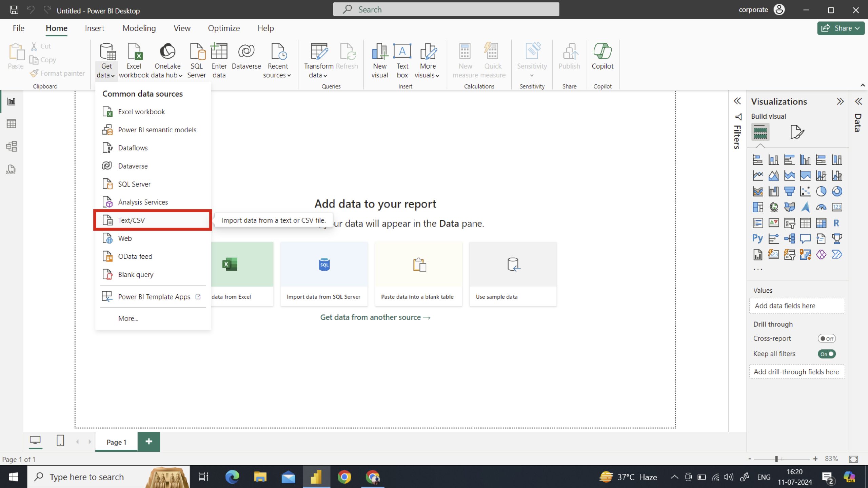Click Use sample data card

click(x=513, y=274)
